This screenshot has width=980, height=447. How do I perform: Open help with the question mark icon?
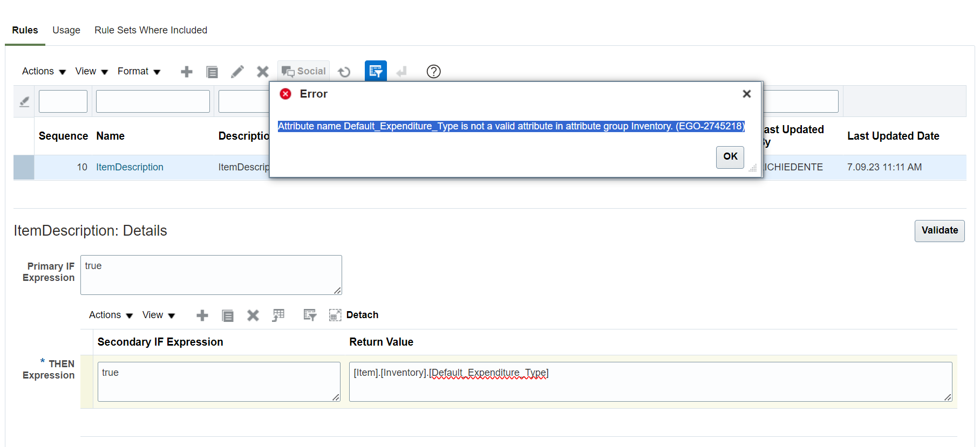433,71
